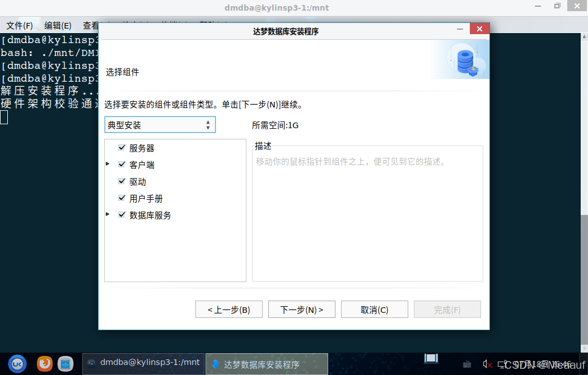The width and height of the screenshot is (588, 375).
Task: Open the keyboard input method tray icon
Action: point(467,364)
